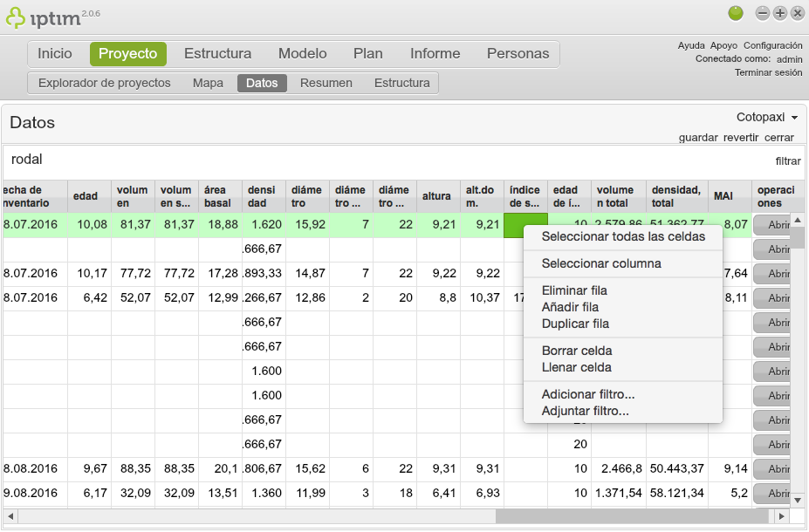
Task: Expand the Informe menu section
Action: 435,53
